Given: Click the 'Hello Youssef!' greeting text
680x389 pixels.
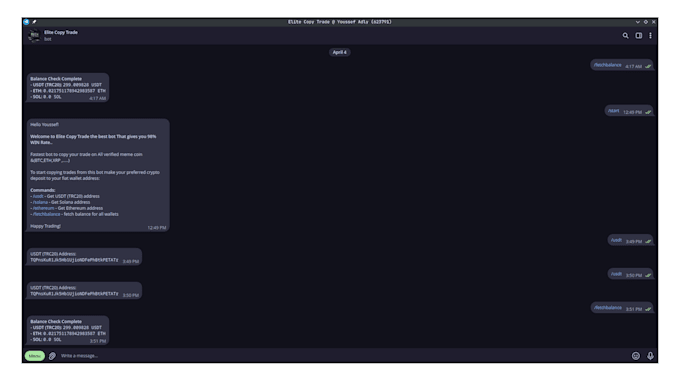Looking at the screenshot, I should coord(44,124).
